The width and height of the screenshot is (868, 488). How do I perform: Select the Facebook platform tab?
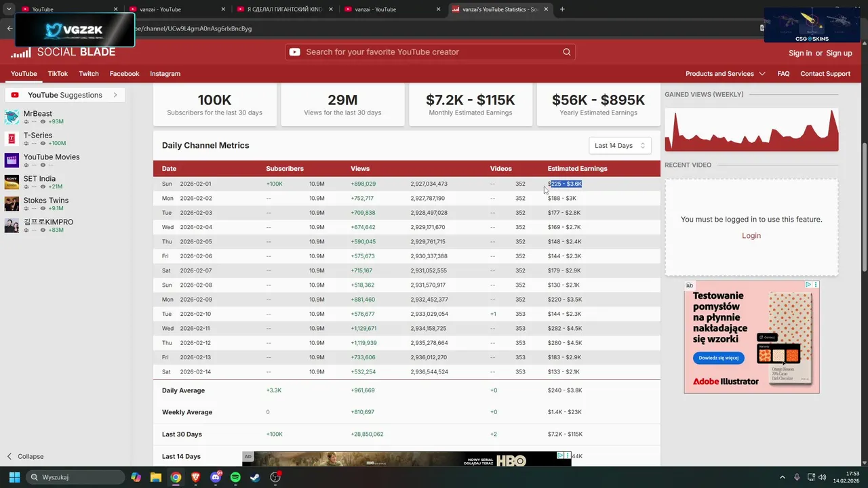125,73
